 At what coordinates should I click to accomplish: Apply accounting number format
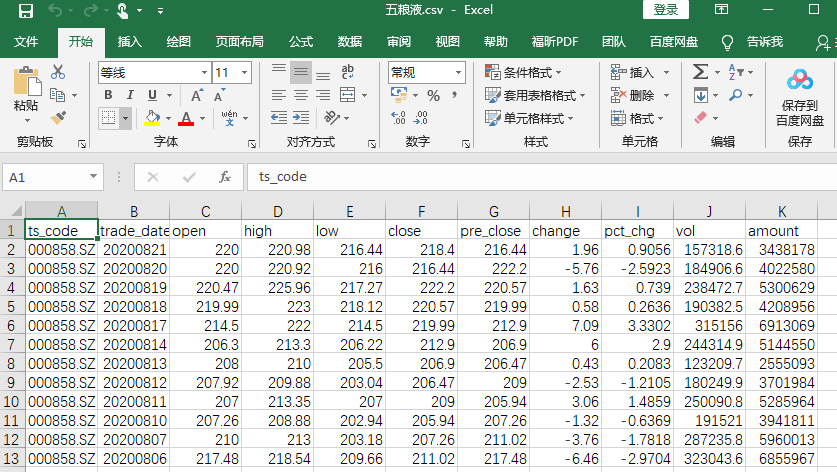[399, 95]
